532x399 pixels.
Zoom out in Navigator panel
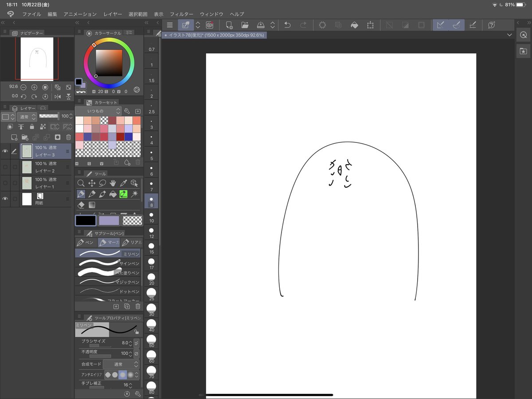[x=23, y=87]
